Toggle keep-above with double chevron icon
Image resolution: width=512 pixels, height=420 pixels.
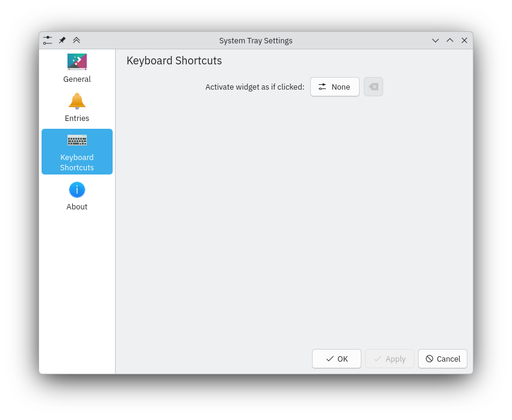(76, 40)
